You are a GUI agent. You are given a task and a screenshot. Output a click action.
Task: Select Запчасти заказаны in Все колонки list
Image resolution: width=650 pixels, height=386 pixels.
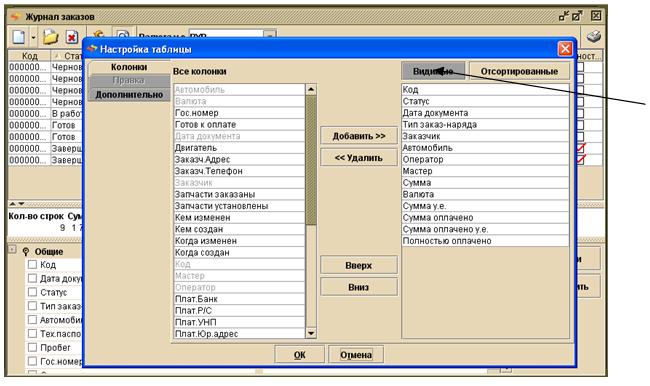pyautogui.click(x=240, y=194)
